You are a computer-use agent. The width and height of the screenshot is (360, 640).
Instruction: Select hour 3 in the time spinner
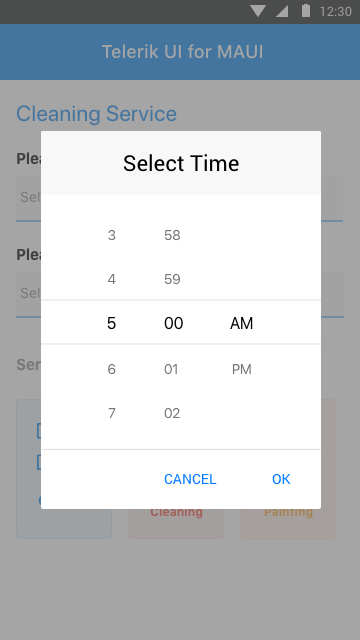tap(111, 235)
